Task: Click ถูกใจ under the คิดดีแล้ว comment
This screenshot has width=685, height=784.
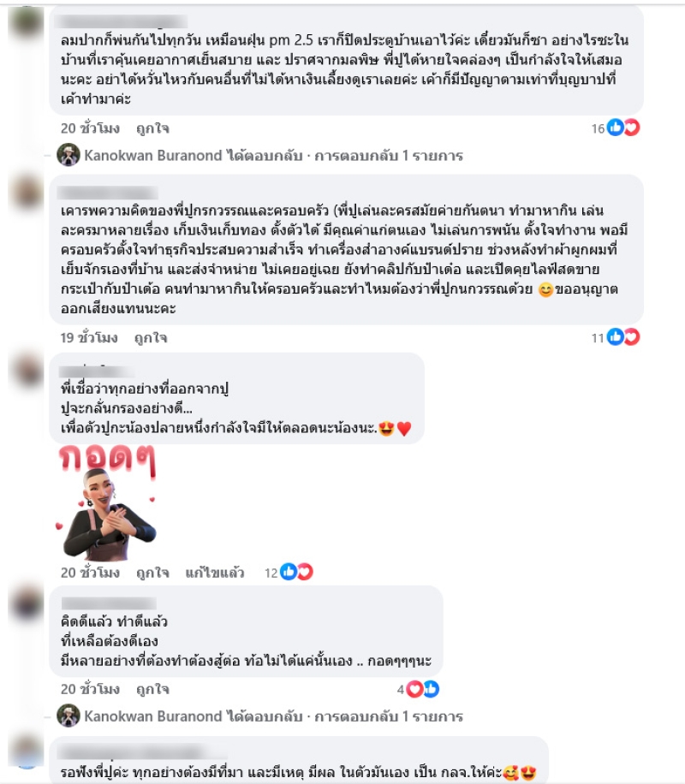Action: click(152, 690)
